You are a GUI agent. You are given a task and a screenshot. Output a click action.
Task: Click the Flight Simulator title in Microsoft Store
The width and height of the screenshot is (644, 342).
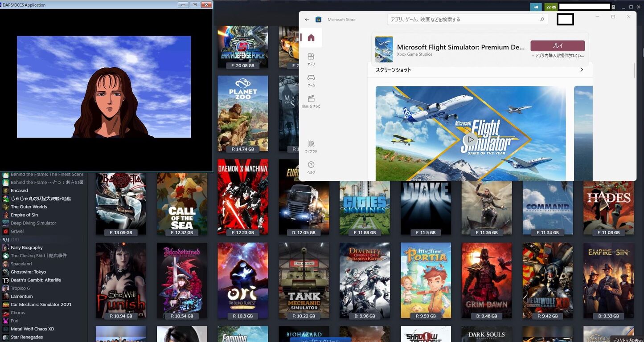(461, 47)
